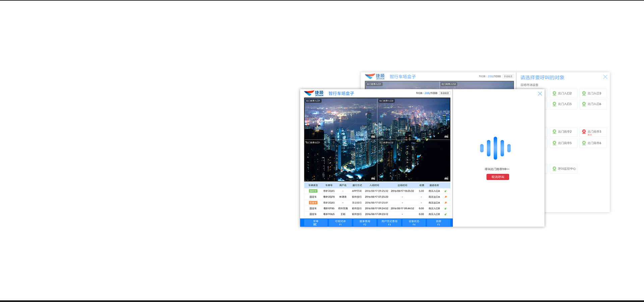Viewport: 644px width, 302px height.
Task: Click the 车辆类型 column header
Action: click(313, 185)
